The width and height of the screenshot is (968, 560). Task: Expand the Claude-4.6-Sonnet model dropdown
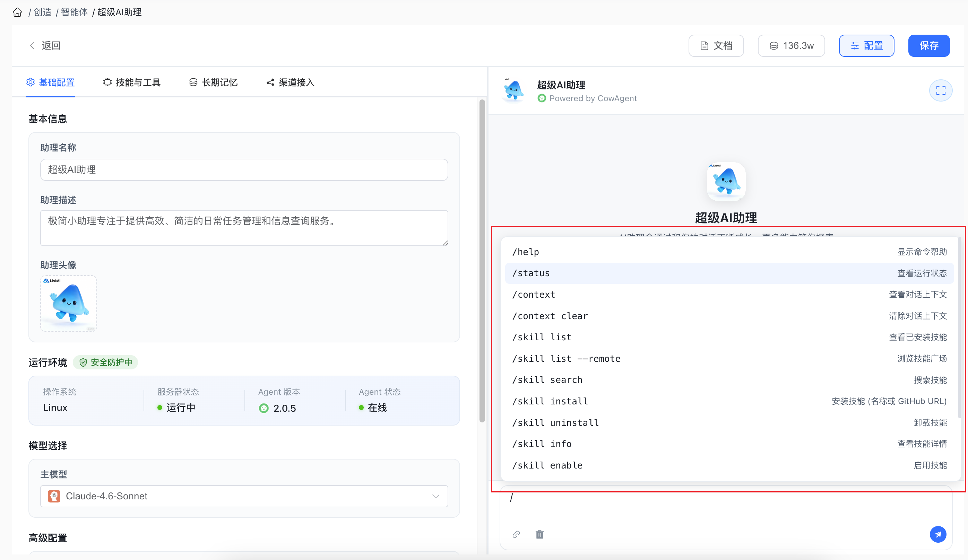244,496
